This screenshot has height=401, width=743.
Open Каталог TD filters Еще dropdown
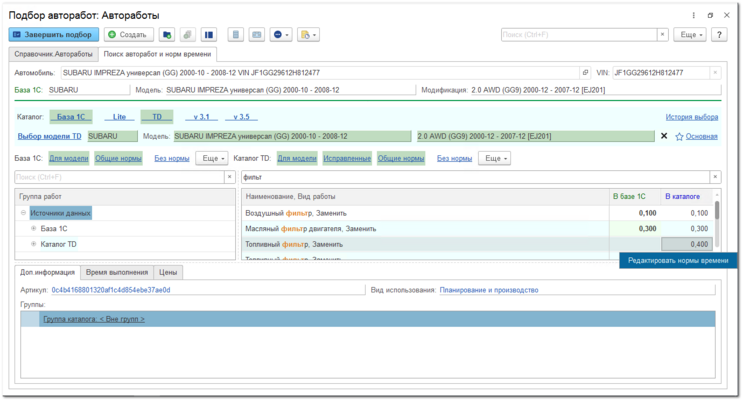494,158
